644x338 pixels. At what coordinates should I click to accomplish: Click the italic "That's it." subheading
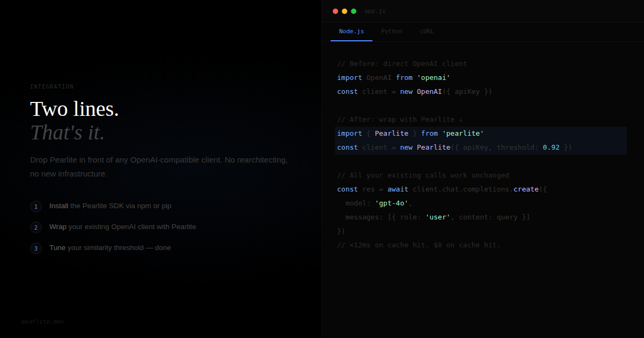[68, 133]
